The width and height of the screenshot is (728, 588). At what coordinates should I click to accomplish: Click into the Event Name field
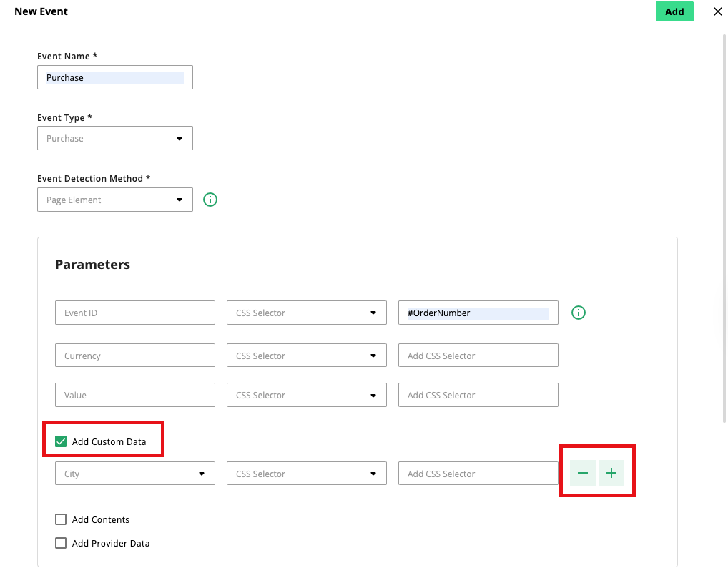[x=115, y=78]
